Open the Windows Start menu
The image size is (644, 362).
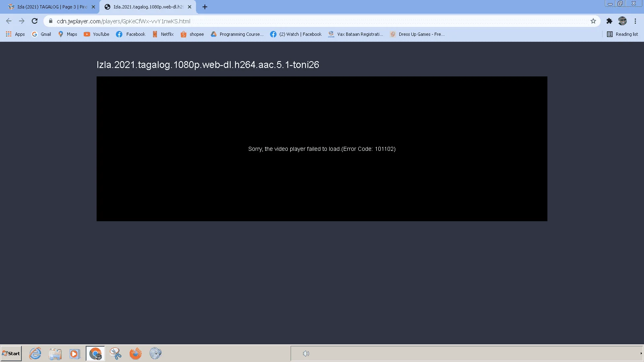[11, 354]
